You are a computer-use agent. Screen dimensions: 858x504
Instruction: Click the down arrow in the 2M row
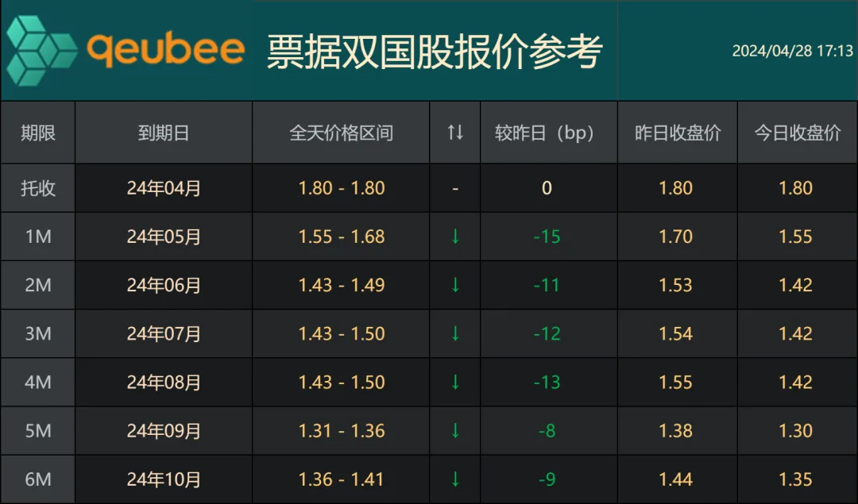[455, 285]
